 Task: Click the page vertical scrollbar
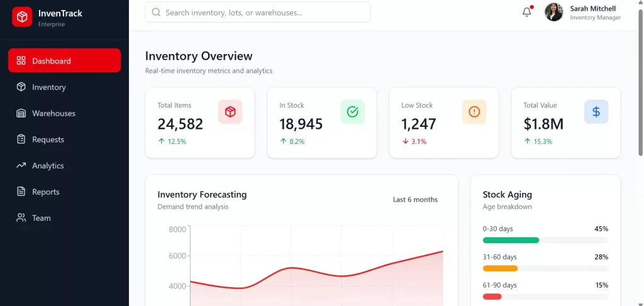click(641, 82)
